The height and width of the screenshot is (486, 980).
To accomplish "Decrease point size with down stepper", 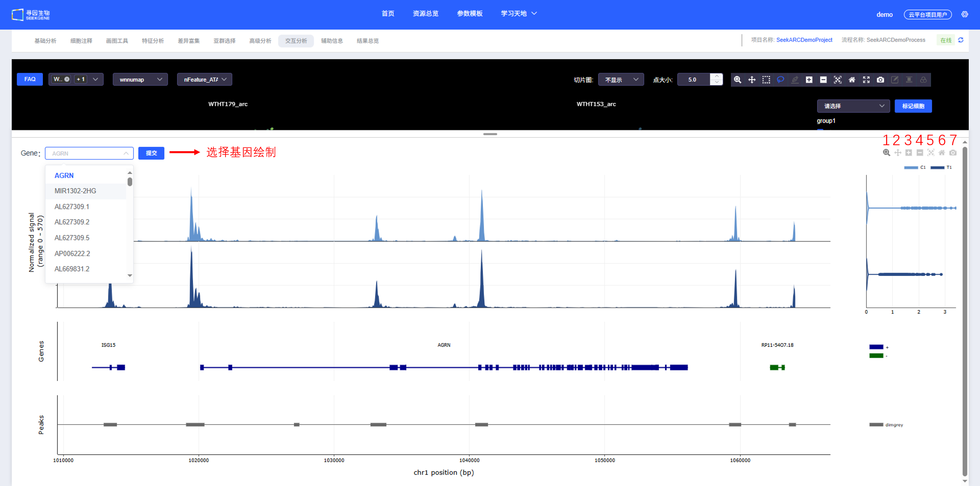I will (x=716, y=83).
